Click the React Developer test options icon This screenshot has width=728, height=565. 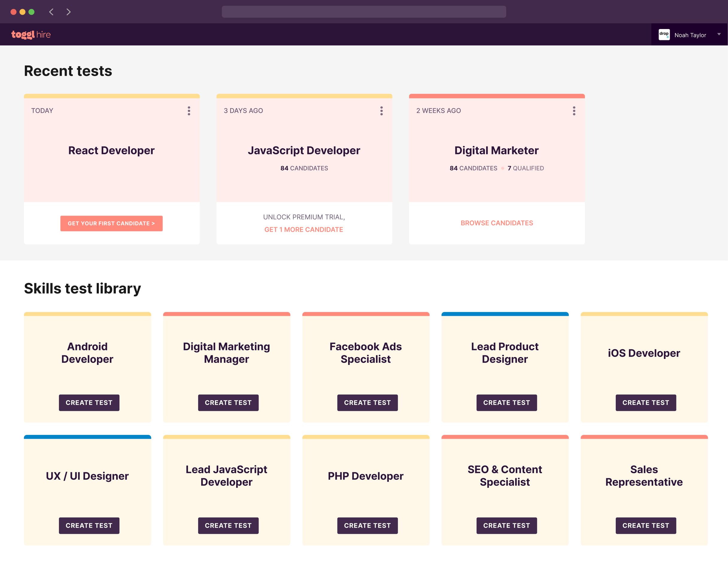pos(189,110)
